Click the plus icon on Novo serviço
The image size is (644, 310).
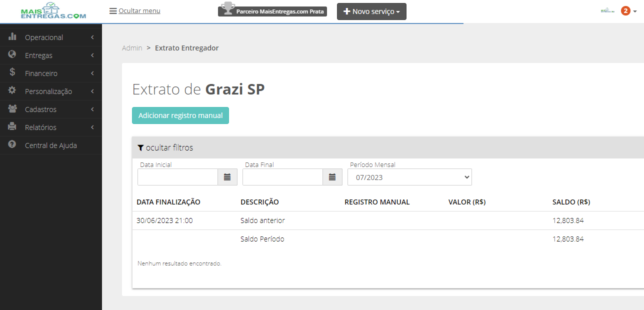click(x=346, y=11)
